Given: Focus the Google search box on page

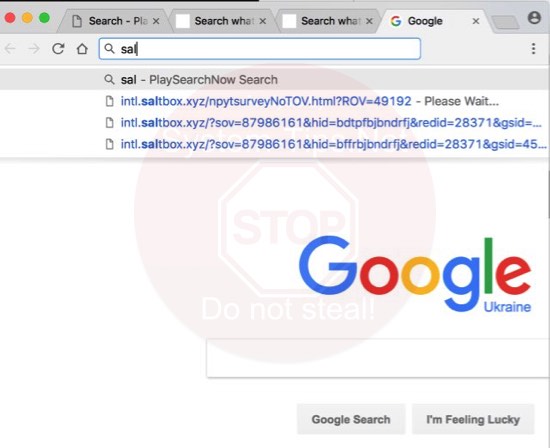Looking at the screenshot, I should click(378, 358).
